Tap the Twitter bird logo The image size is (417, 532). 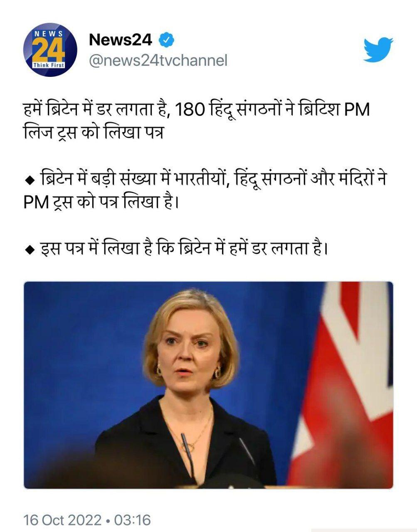(x=378, y=49)
